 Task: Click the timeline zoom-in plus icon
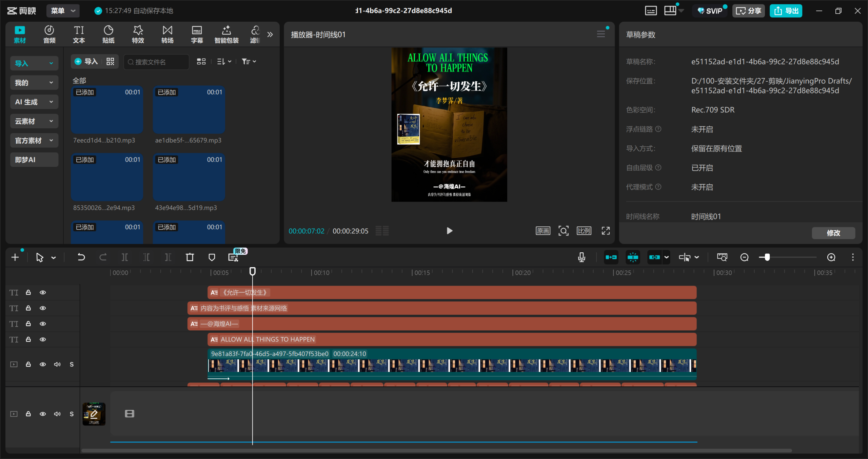click(x=831, y=257)
